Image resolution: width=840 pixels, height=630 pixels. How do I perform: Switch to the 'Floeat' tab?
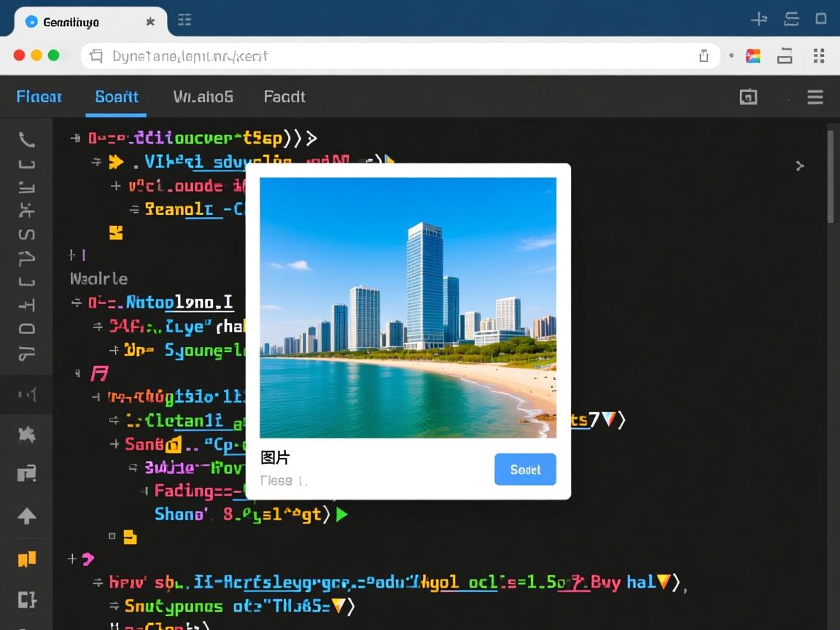coord(39,97)
